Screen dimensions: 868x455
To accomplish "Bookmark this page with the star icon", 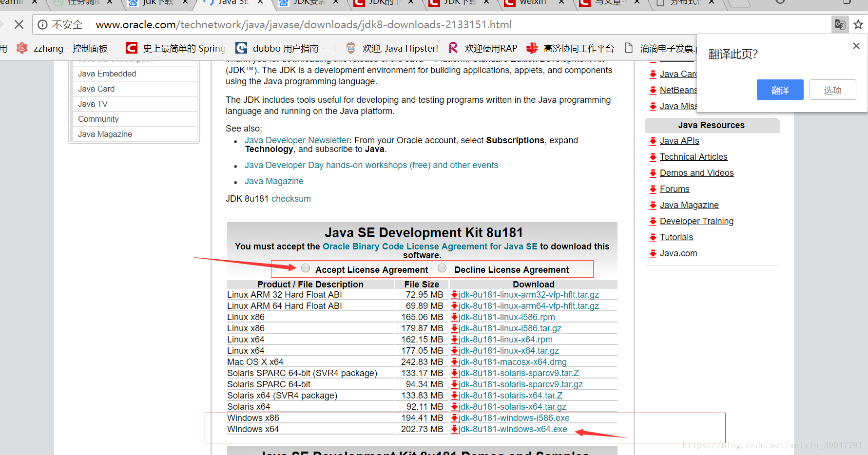I will point(858,24).
